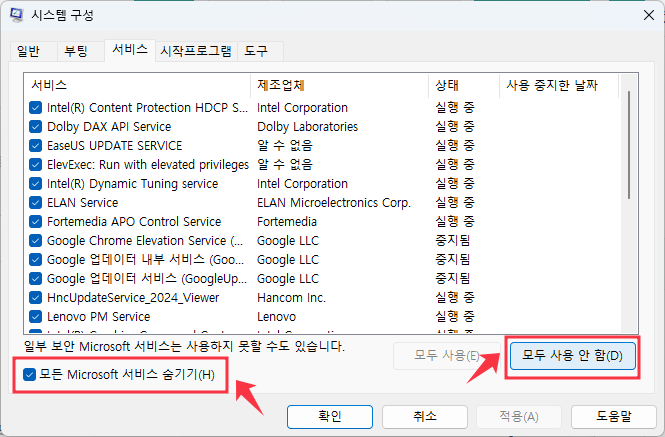Screen dimensions: 665x437
Task: Sort by 제조업체 column header
Action: 340,85
